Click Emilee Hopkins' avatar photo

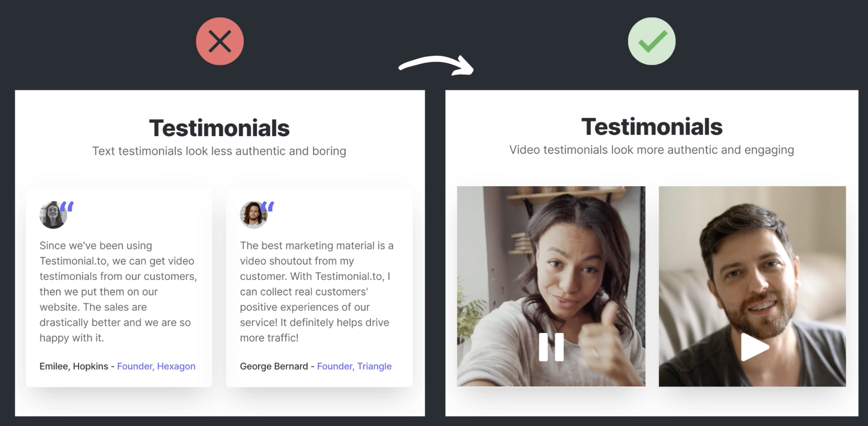pyautogui.click(x=53, y=215)
